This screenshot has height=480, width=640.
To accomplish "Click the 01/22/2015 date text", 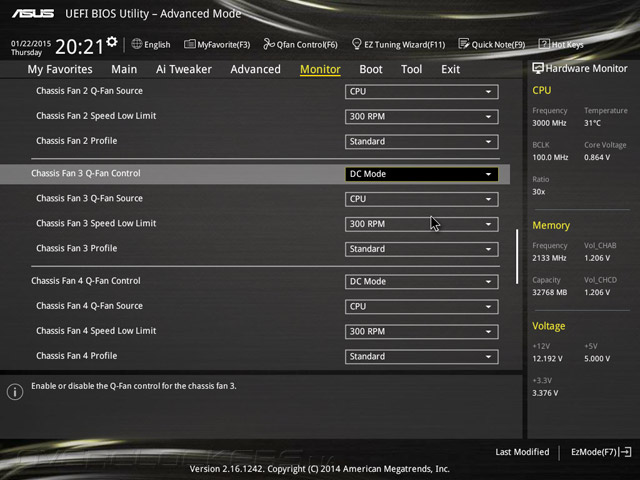I will [31, 43].
